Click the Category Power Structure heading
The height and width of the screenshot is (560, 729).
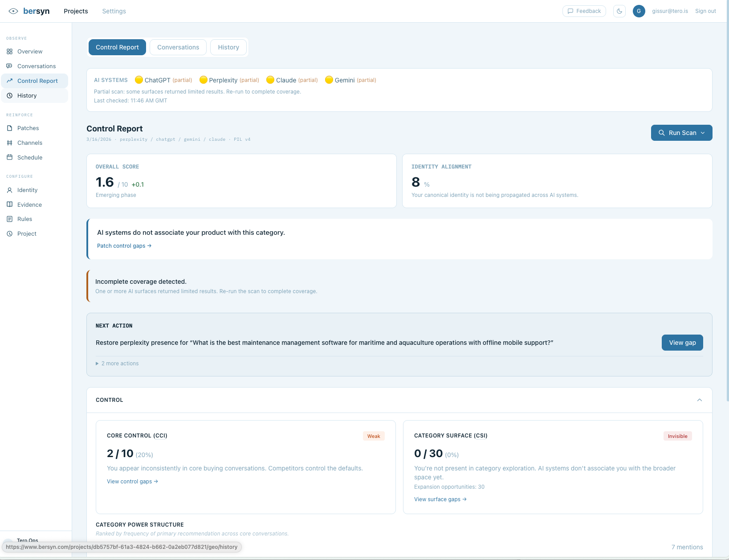(x=140, y=525)
